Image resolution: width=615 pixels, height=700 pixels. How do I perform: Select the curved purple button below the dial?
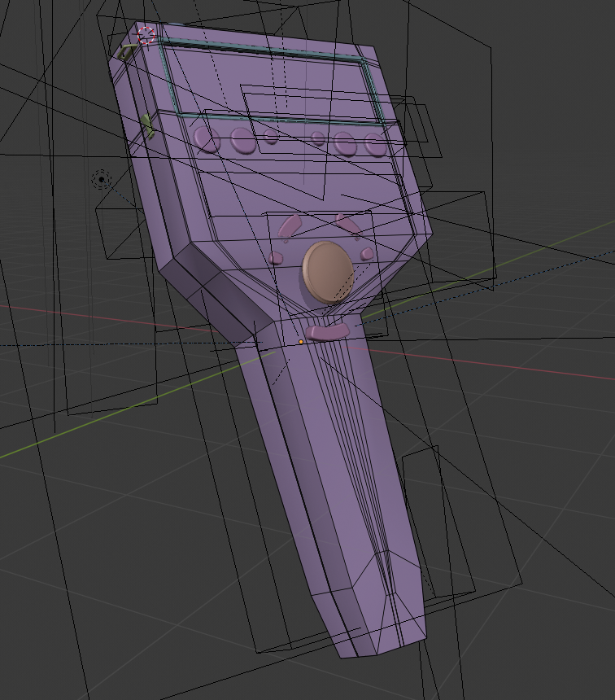tap(327, 332)
